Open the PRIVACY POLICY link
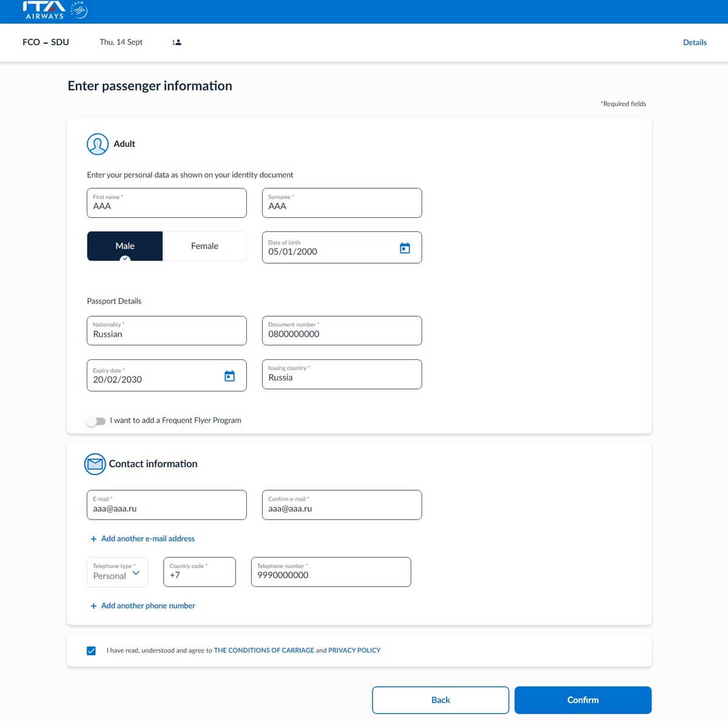Image resolution: width=728 pixels, height=721 pixels. 354,650
